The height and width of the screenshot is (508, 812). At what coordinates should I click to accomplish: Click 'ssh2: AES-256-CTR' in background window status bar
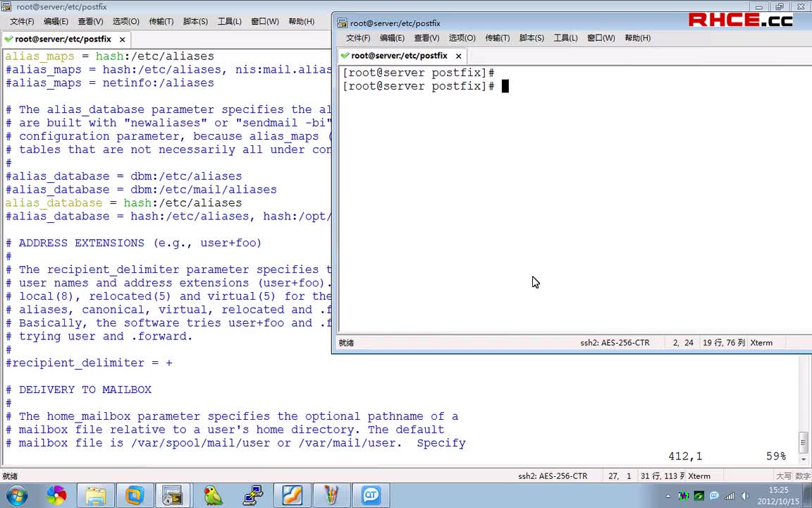tap(553, 476)
